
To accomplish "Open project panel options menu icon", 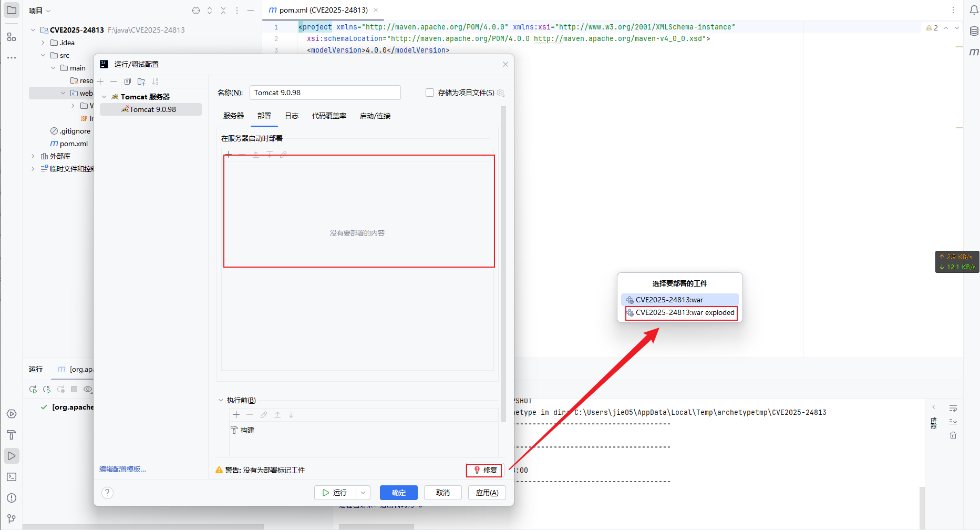I will tap(237, 11).
